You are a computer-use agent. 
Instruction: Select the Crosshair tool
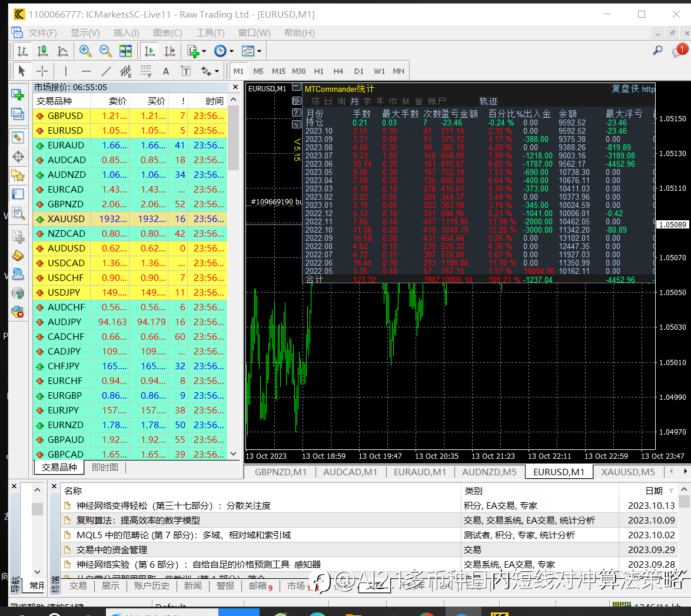pos(42,71)
